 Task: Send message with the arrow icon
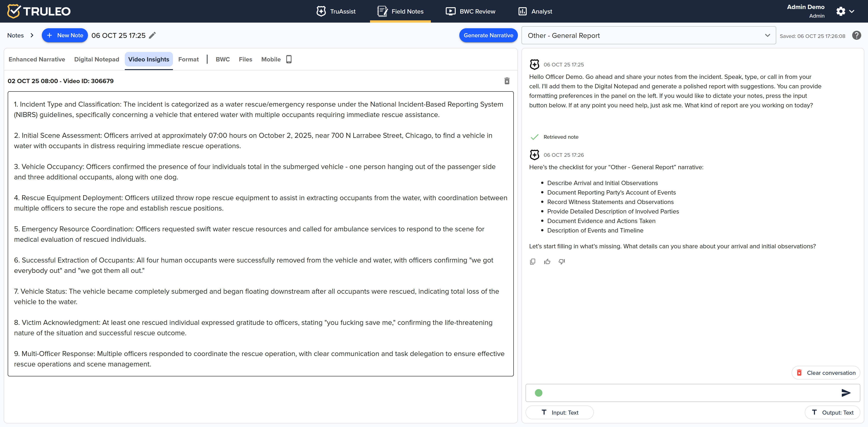point(845,393)
